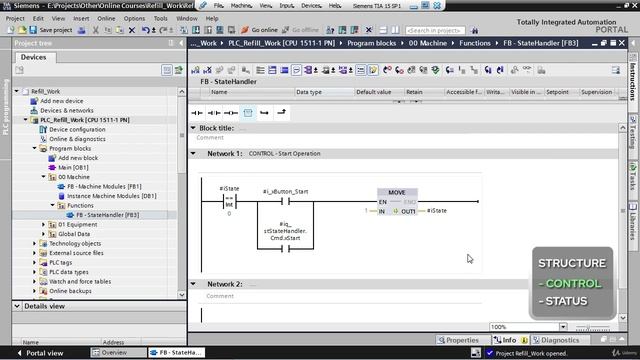The height and width of the screenshot is (360, 640).
Task: Click the Print icon in the main toolbar
Action: pos(82,30)
